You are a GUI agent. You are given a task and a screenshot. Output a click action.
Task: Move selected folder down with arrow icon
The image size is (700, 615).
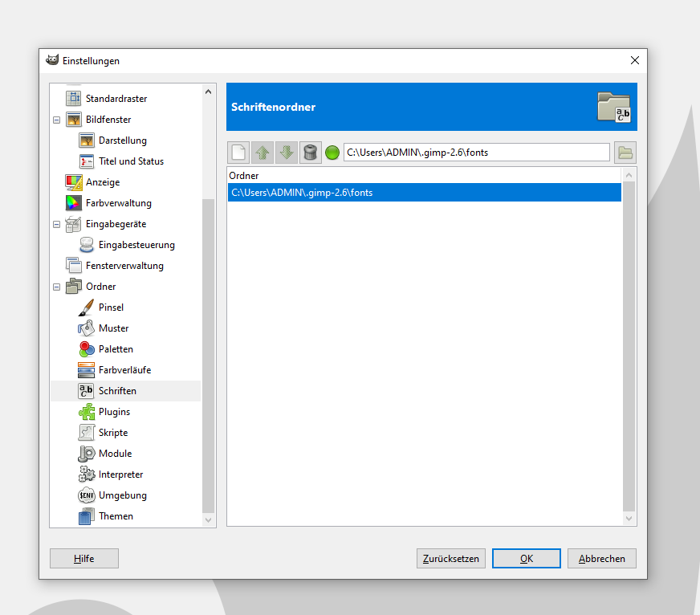287,153
